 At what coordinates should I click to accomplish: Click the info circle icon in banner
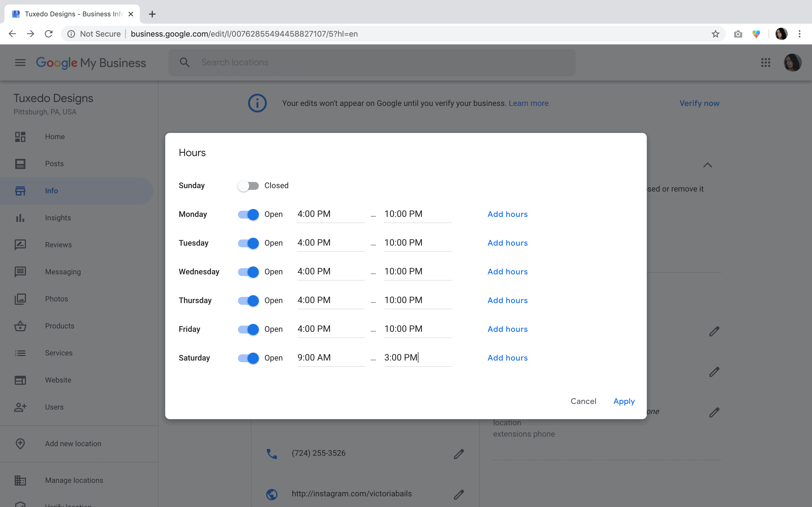[257, 103]
